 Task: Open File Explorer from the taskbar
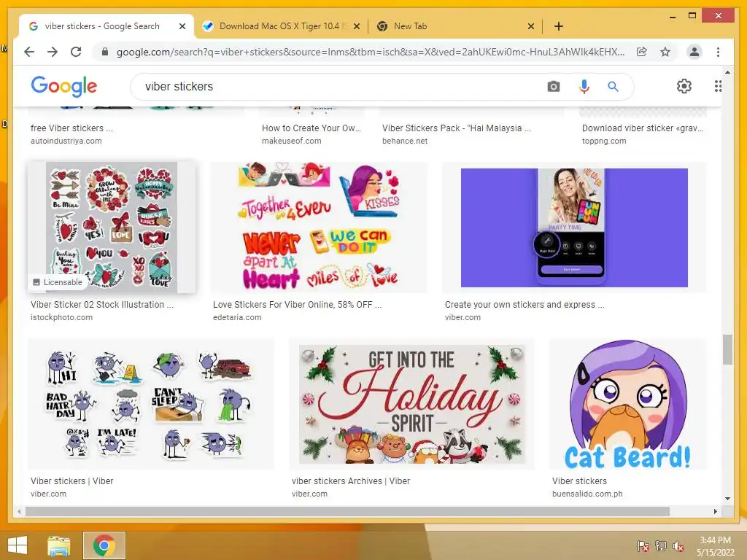coord(59,545)
